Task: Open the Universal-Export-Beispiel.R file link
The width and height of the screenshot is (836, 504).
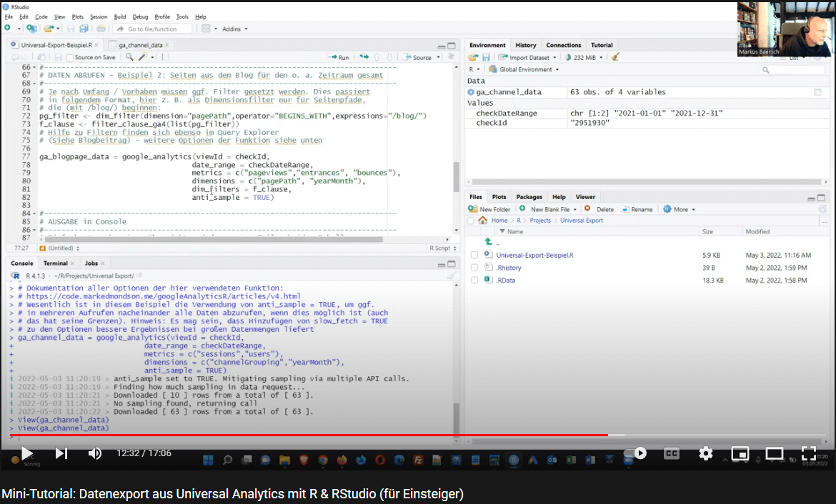Action: coord(534,255)
